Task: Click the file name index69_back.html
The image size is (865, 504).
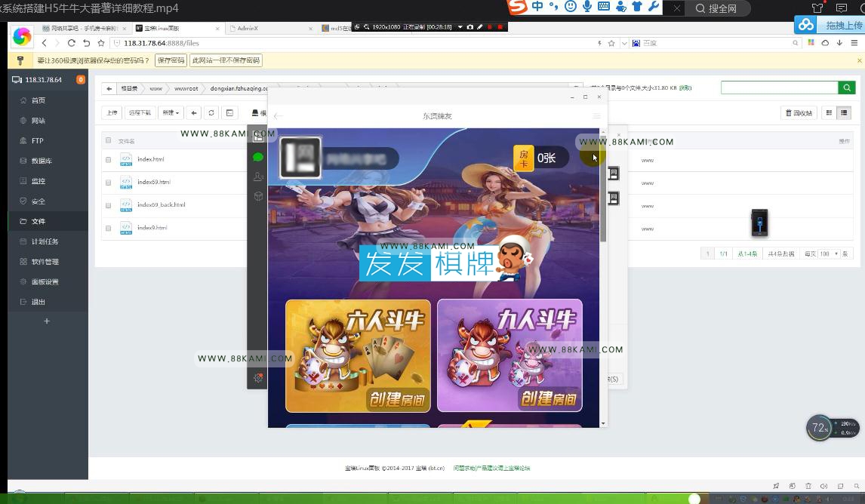Action: (161, 204)
